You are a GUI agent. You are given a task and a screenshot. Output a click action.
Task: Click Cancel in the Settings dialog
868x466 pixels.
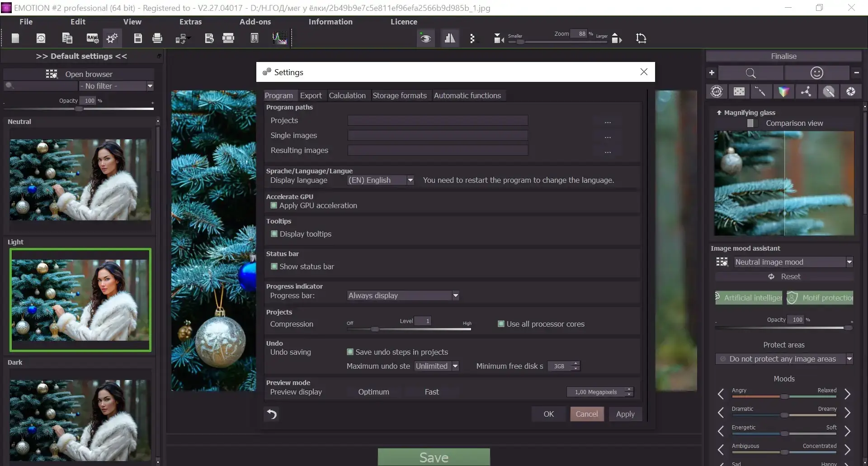tap(587, 414)
